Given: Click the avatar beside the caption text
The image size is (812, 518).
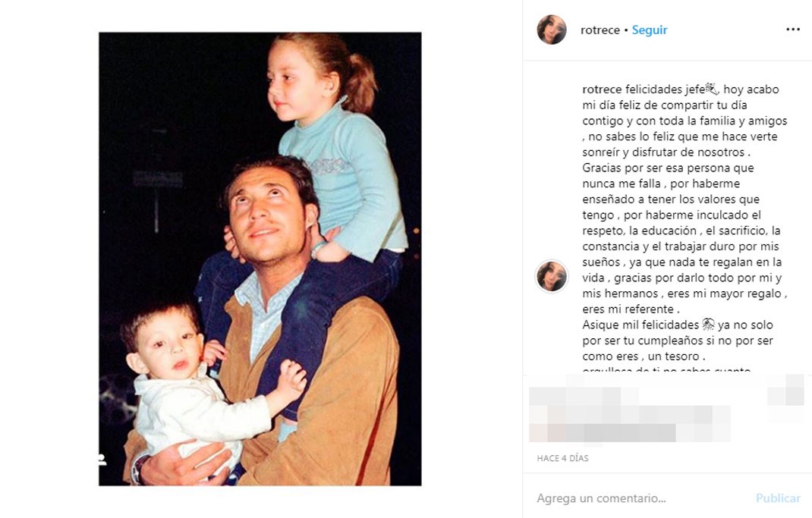Looking at the screenshot, I should click(552, 276).
